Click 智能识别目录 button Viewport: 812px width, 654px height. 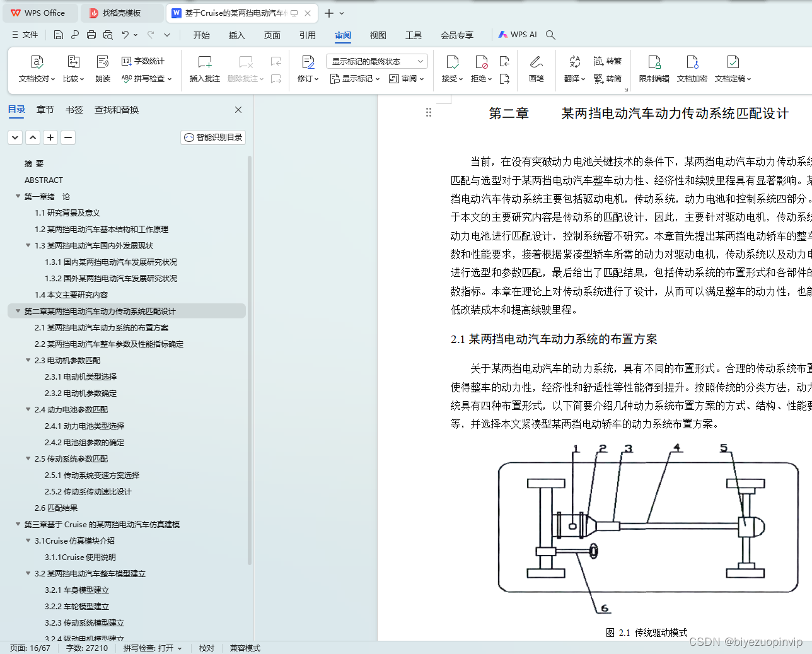tap(213, 137)
